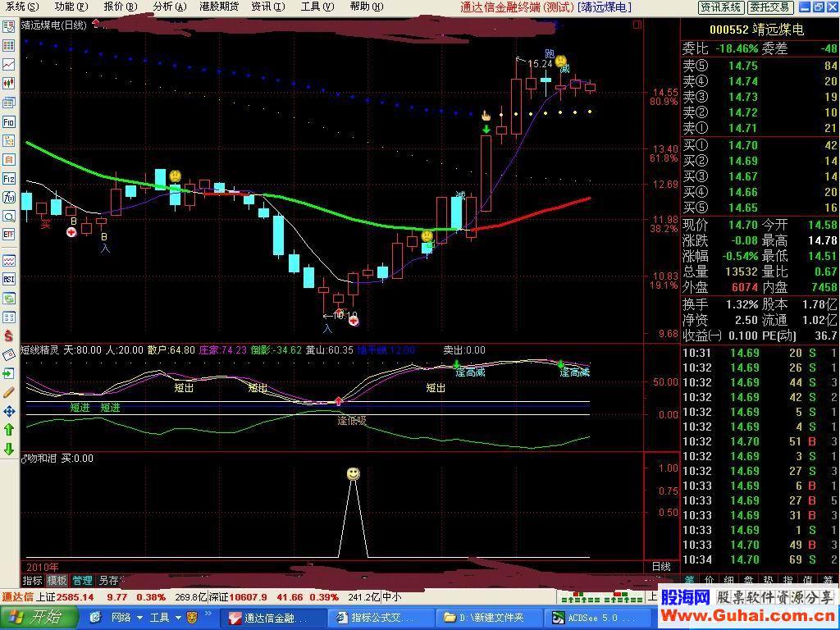Click the red dollar sign icon

[x=8, y=336]
